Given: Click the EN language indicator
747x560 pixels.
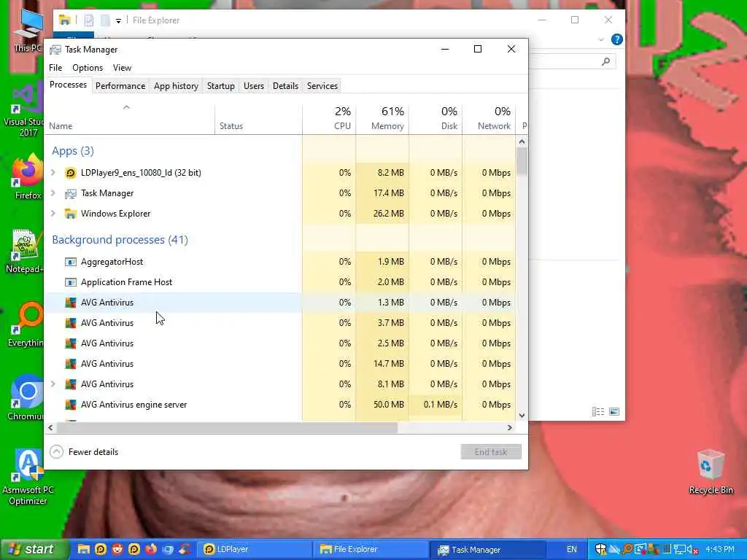Looking at the screenshot, I should tap(572, 550).
